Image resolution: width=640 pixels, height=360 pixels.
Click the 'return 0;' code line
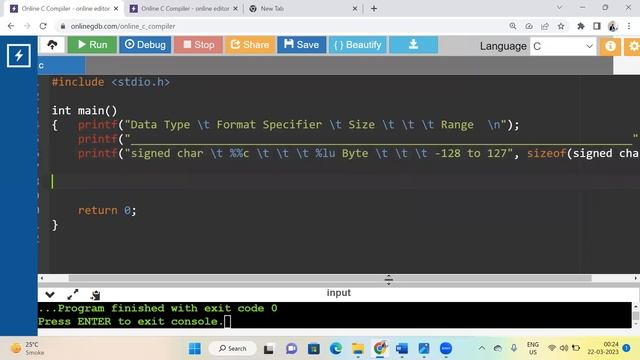tap(107, 210)
